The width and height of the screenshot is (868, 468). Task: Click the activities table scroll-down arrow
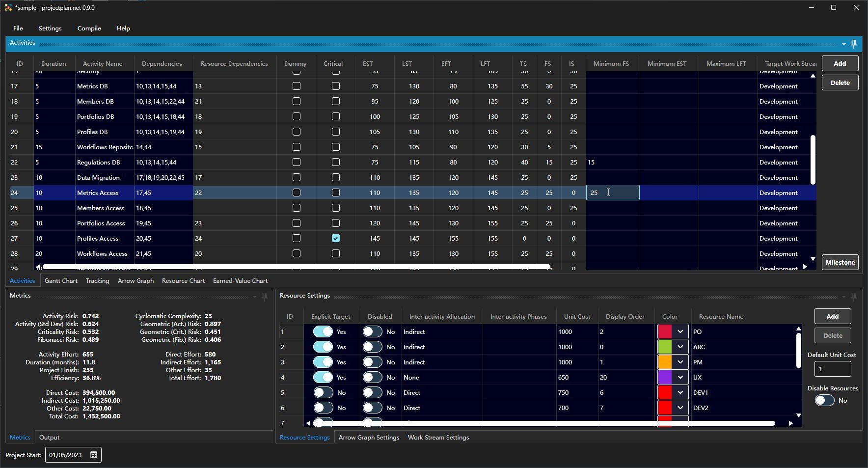(813, 259)
